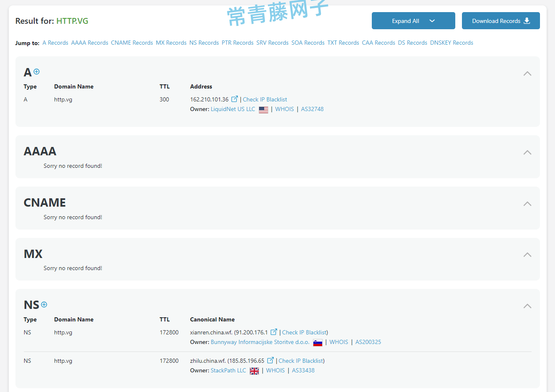Open the Expand All dropdown

point(413,21)
